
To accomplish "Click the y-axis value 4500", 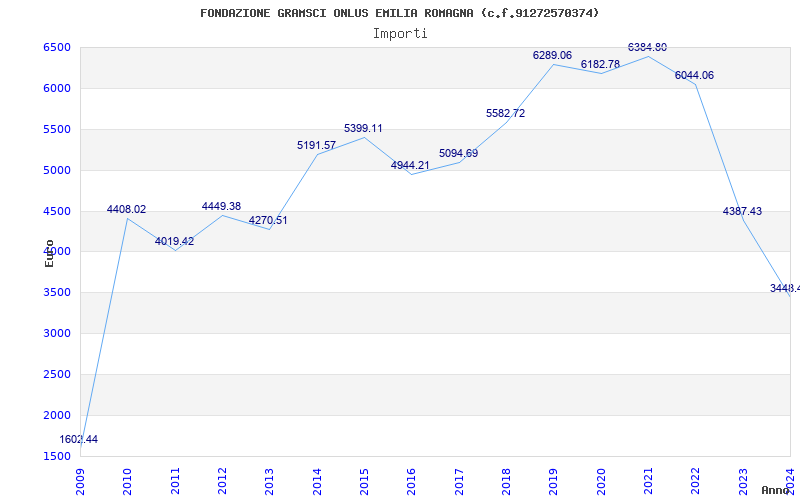I will point(57,211).
